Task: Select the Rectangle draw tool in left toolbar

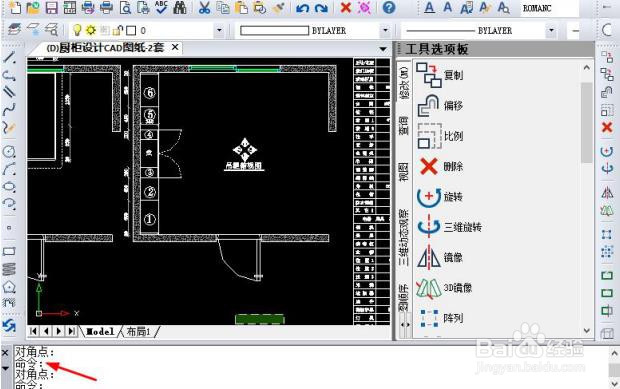Action: (x=9, y=251)
